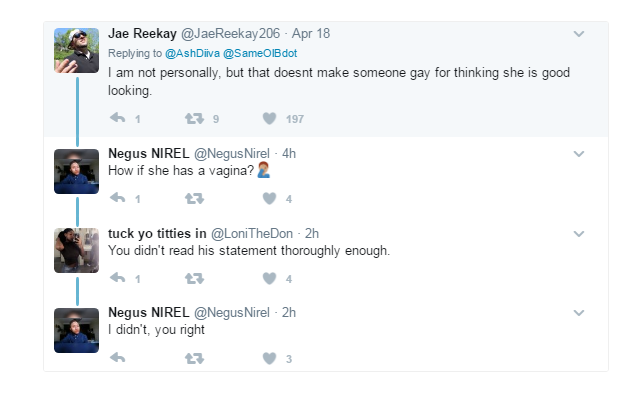This screenshot has width=629, height=411.
Task: Open Jae Reekay's profile avatar
Action: tap(76, 50)
